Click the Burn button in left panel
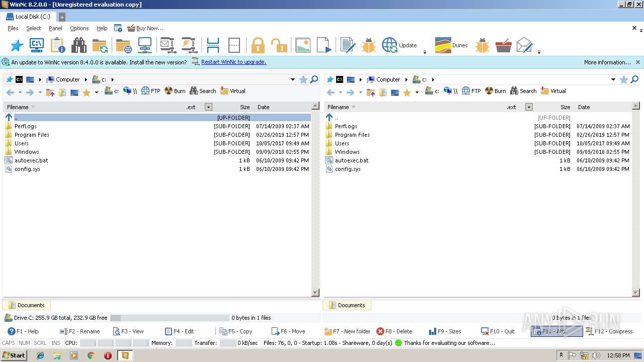 [175, 91]
